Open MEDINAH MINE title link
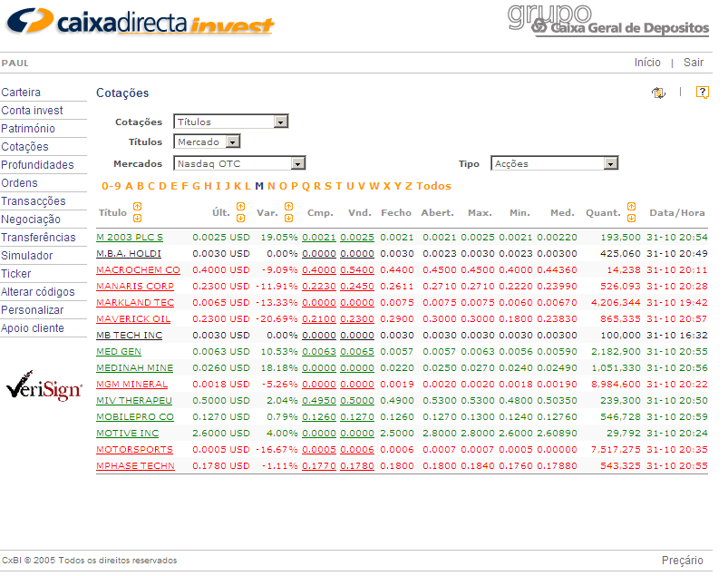This screenshot has width=728, height=576. click(x=135, y=368)
